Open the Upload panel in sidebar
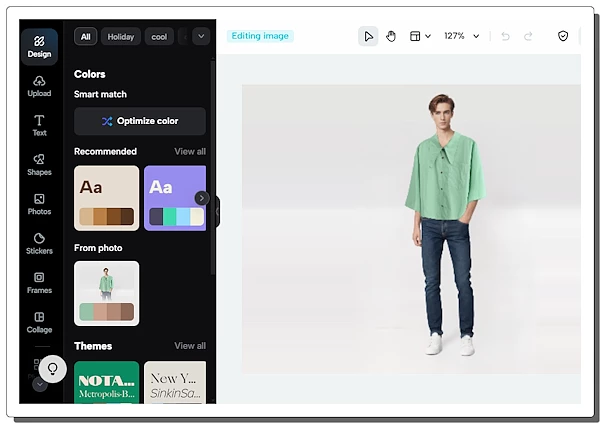 coord(39,85)
